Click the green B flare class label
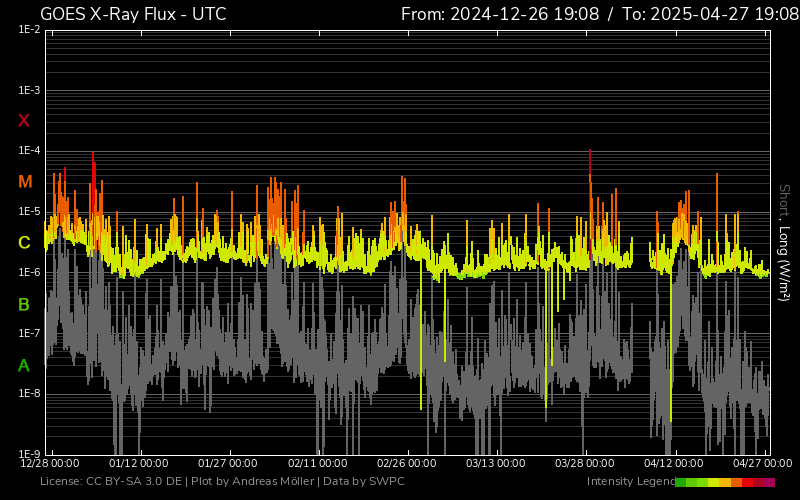 tap(24, 305)
